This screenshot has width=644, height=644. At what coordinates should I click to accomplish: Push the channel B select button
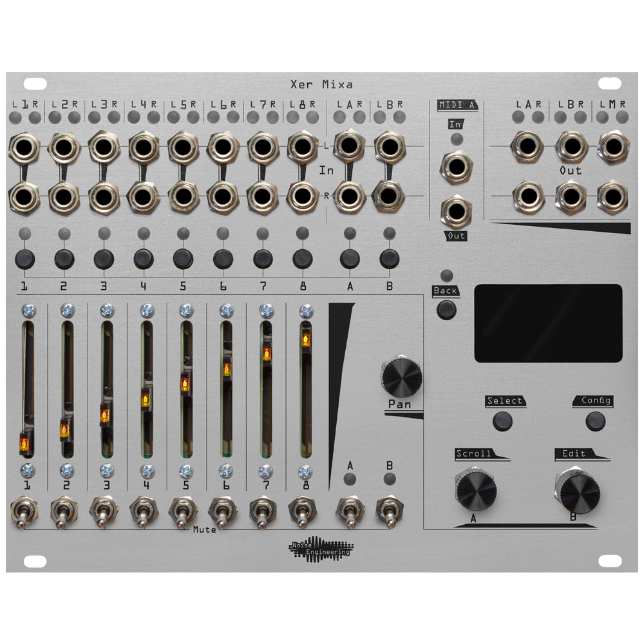(390, 259)
